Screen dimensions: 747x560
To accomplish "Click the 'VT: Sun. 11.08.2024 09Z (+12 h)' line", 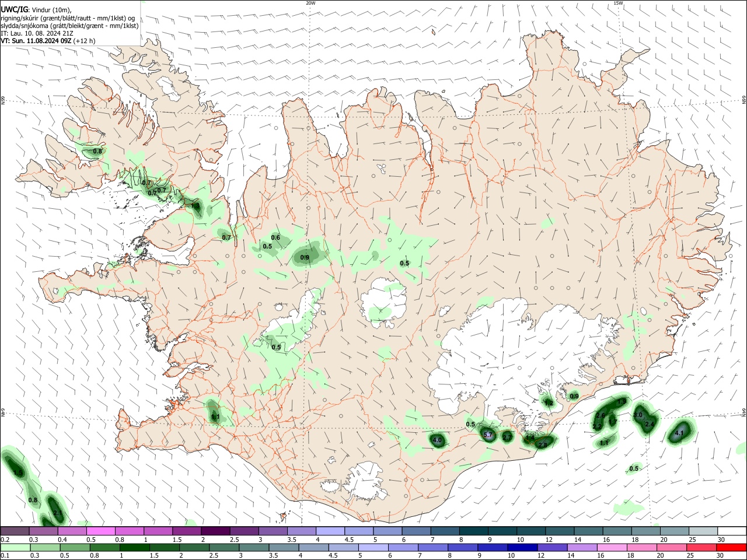I will point(48,41).
